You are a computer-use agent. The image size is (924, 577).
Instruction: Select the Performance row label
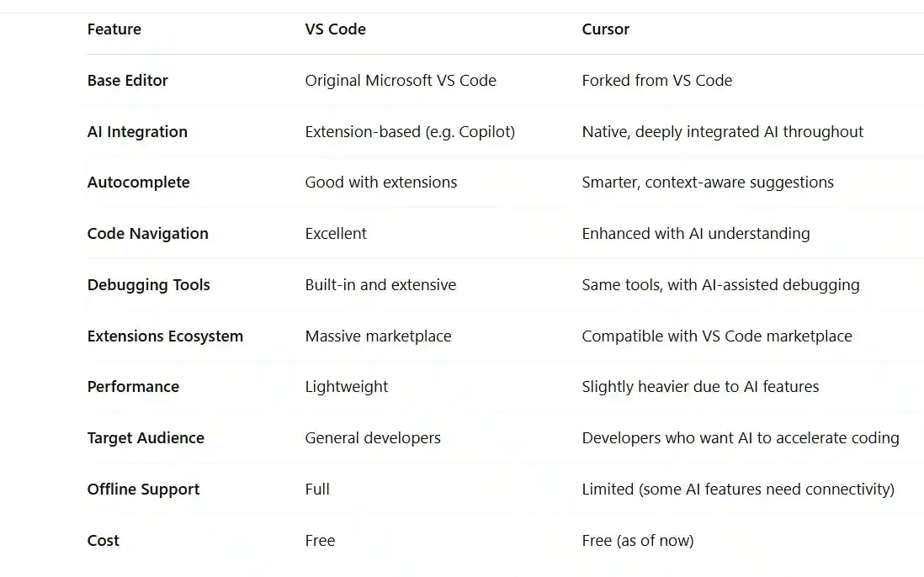(x=133, y=387)
